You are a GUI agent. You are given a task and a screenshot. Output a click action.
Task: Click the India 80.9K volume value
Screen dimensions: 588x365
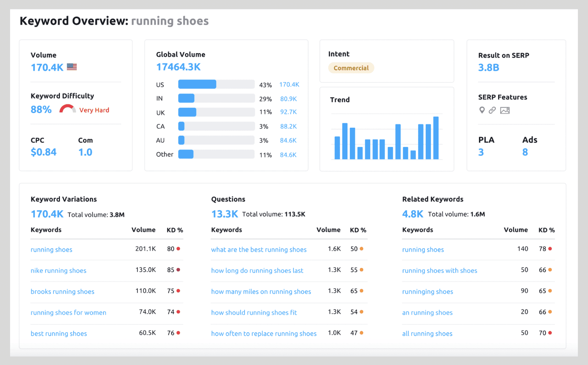[x=288, y=99]
